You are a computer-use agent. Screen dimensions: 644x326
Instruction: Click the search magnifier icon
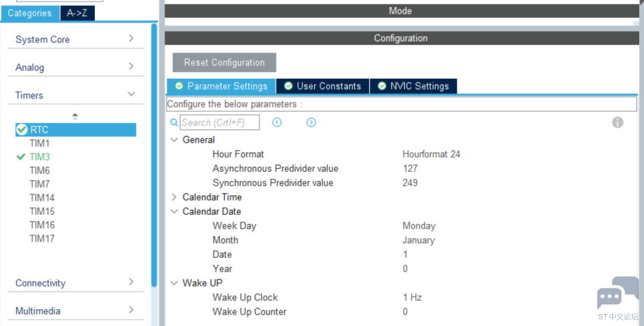(174, 122)
